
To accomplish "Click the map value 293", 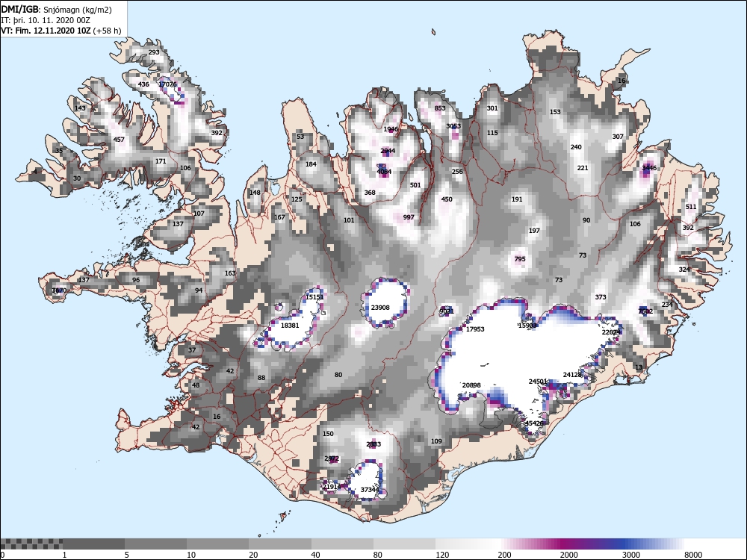I will coord(154,52).
